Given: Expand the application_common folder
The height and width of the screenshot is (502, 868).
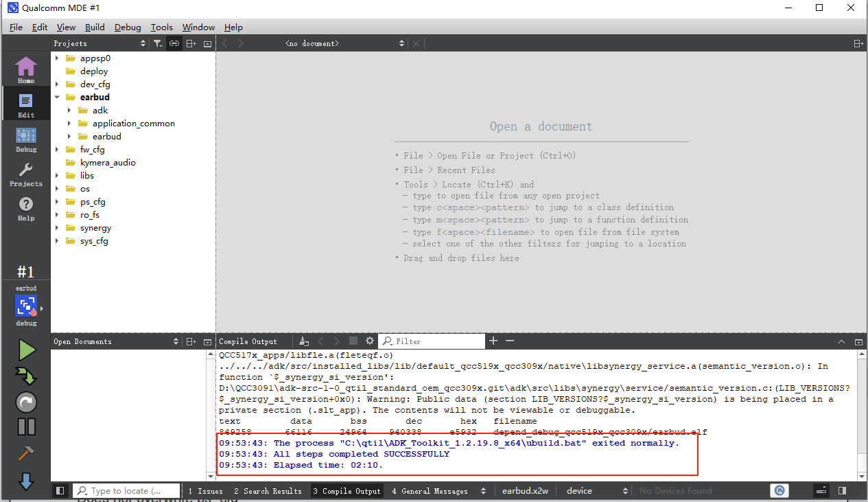Looking at the screenshot, I should point(70,124).
